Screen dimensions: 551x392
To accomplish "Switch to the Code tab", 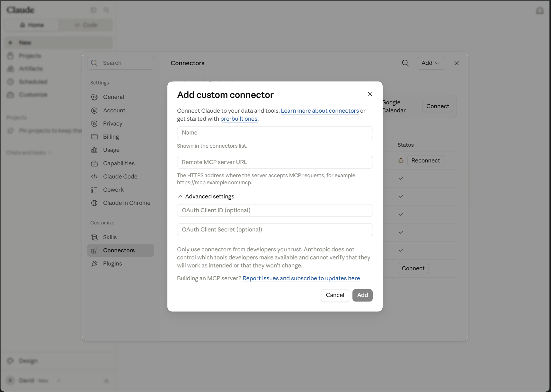I will [x=85, y=25].
